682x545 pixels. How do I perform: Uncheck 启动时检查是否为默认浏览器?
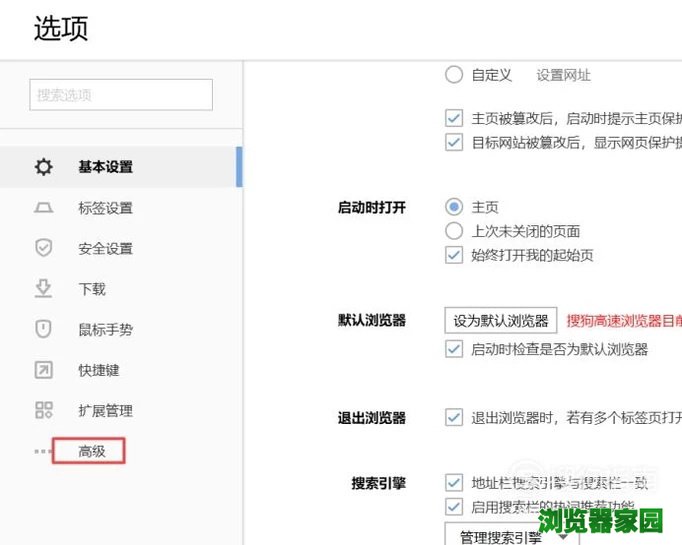[454, 350]
